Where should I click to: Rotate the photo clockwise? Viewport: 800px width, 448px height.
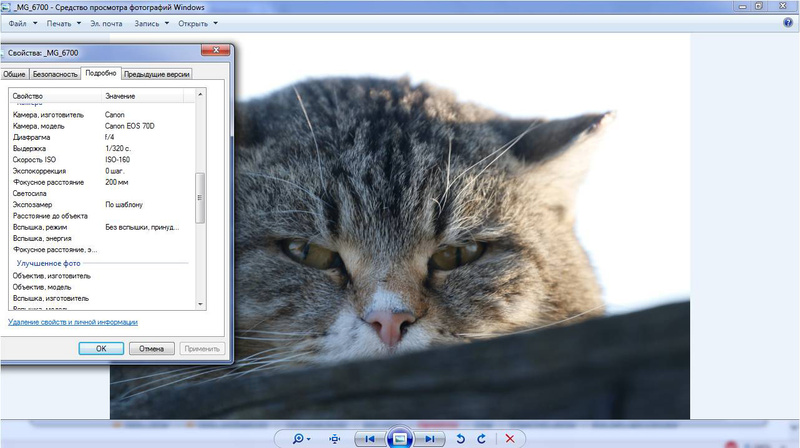[481, 439]
